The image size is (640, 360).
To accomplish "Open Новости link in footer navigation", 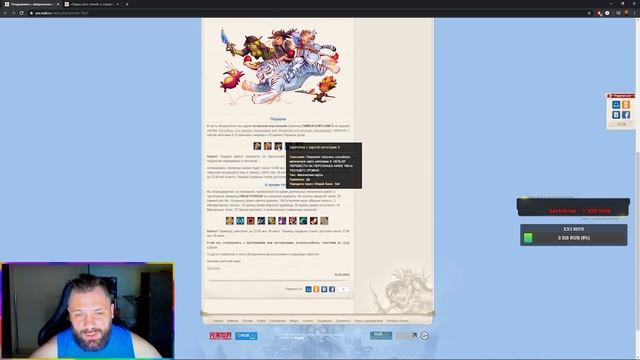I will point(233,321).
